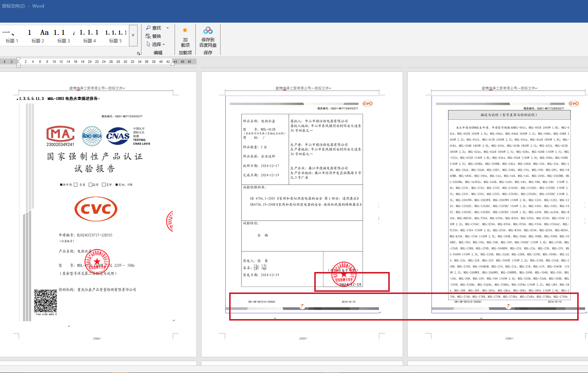Click the "签发人: 张豪" line
The height and width of the screenshot is (373, 588).
[x=255, y=261]
